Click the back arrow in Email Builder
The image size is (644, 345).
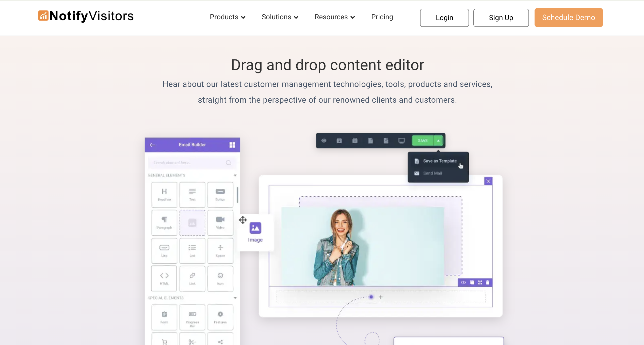(152, 145)
